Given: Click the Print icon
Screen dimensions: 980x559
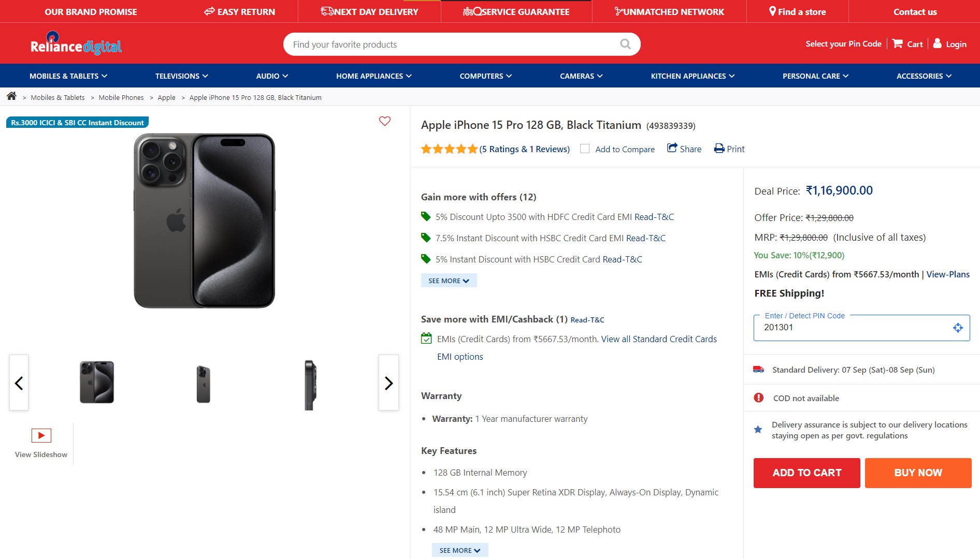Looking at the screenshot, I should point(719,149).
